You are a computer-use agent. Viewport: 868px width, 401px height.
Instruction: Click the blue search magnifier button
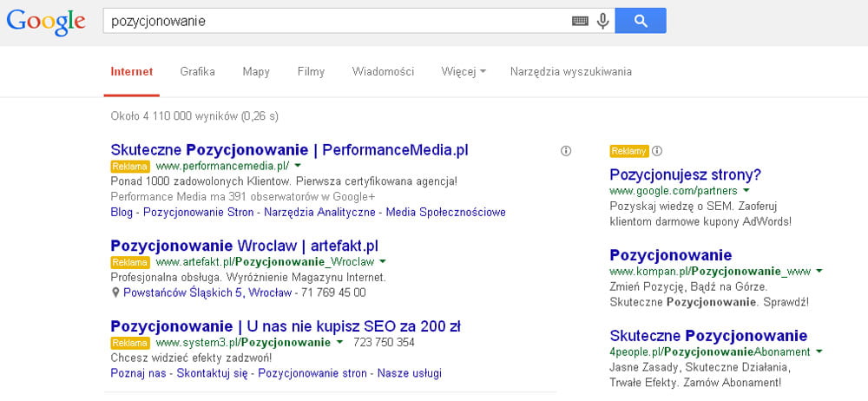[x=641, y=21]
